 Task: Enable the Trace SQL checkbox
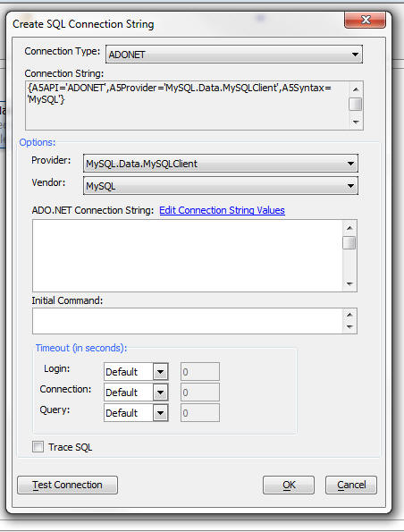click(x=38, y=446)
